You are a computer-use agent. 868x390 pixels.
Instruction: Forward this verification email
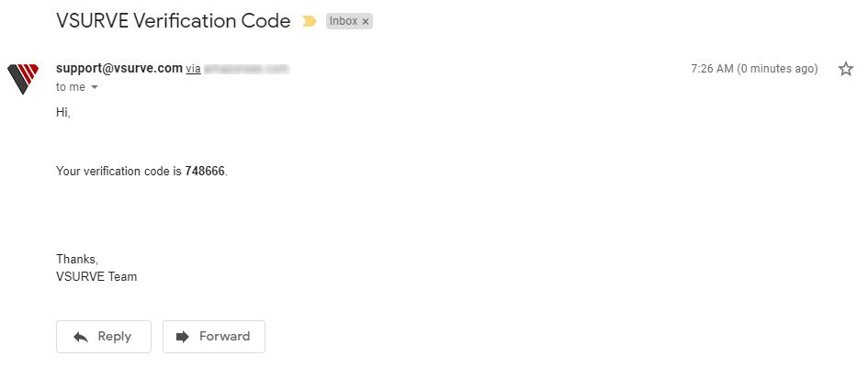pyautogui.click(x=214, y=337)
